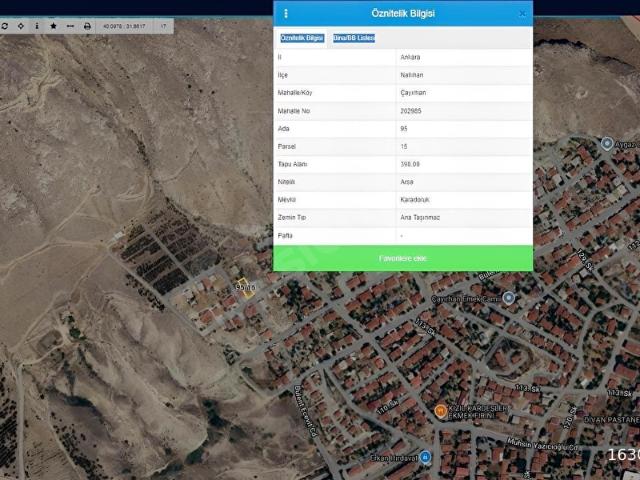The height and width of the screenshot is (480, 640).
Task: Click the Öznitelik Bilgisi panel title
Action: tap(403, 13)
